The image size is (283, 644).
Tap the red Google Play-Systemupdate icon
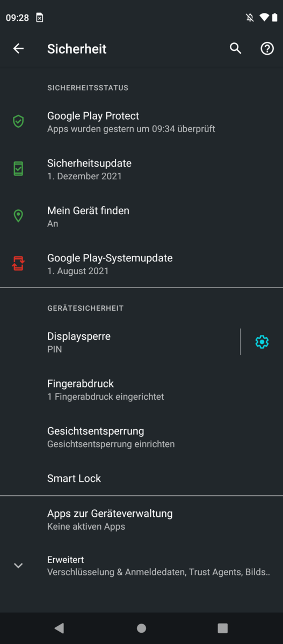18,264
